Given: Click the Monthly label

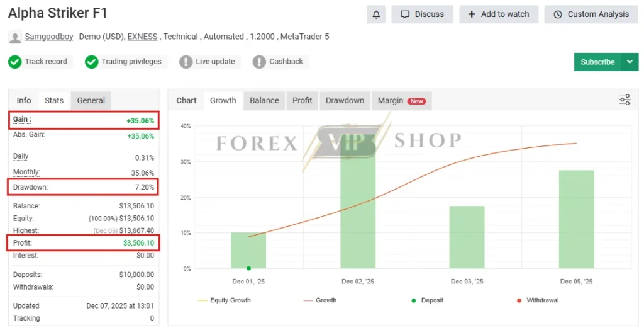Looking at the screenshot, I should [26, 172].
